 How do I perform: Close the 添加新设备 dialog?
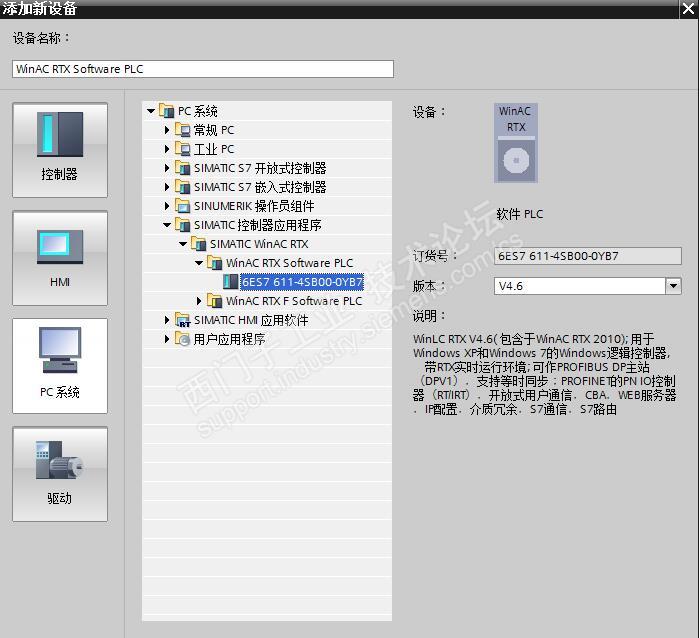[689, 8]
